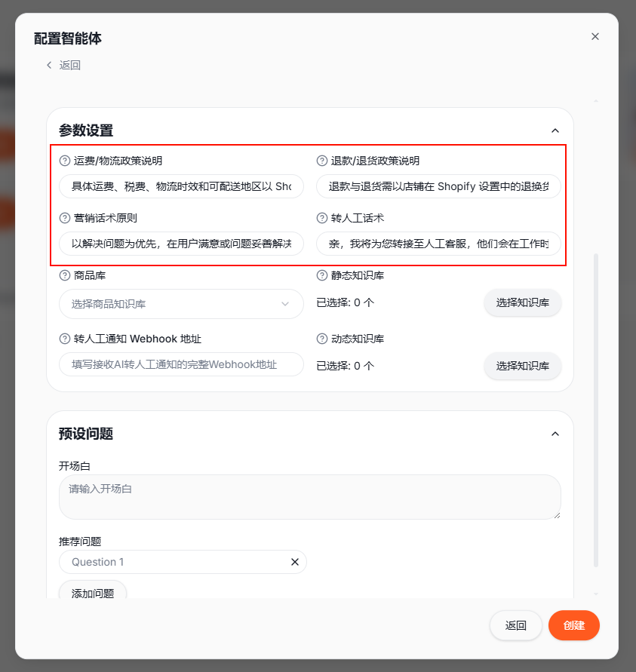Click the back arrow beside the top 返回
636x672 pixels.
(49, 65)
